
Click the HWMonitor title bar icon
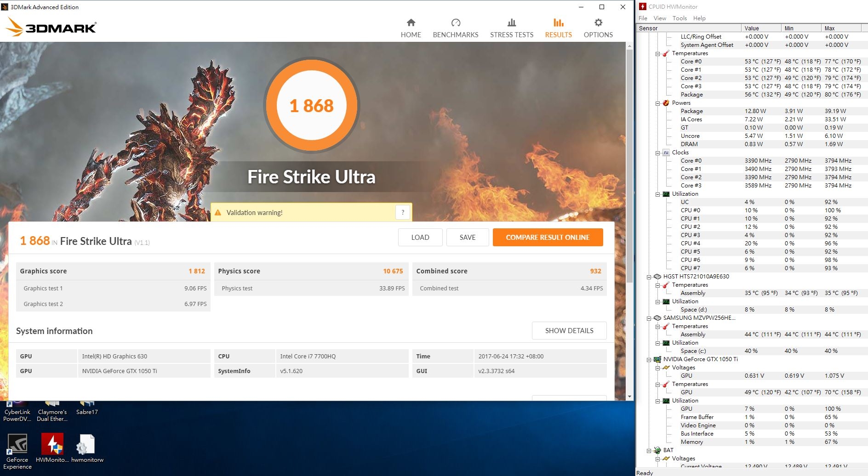point(643,6)
